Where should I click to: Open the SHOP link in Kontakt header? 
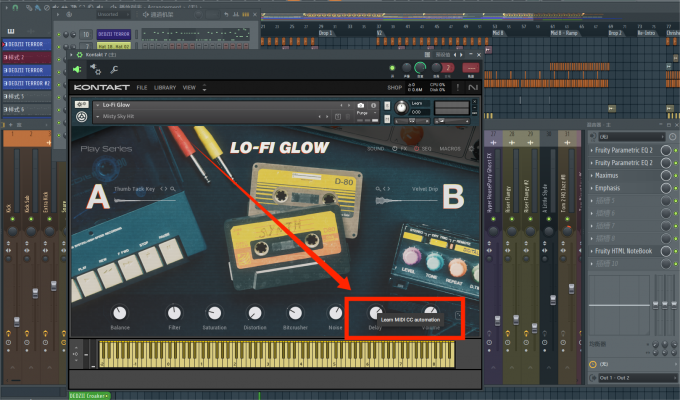click(x=395, y=88)
